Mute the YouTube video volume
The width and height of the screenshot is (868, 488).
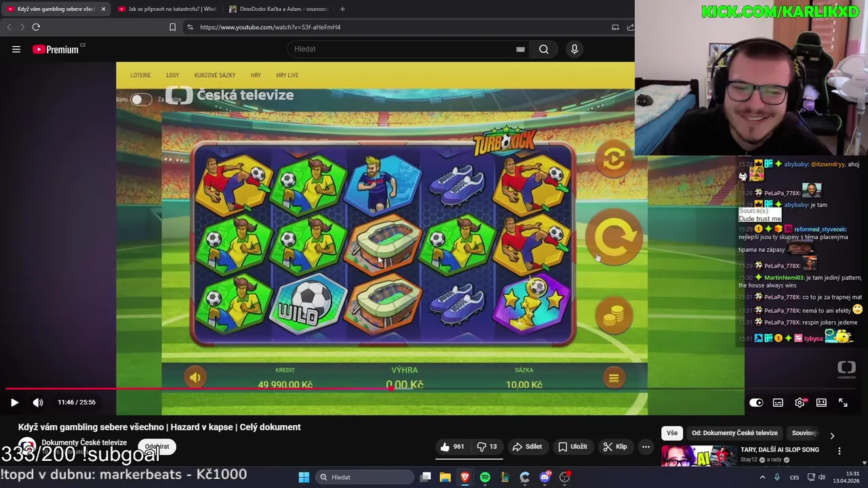38,402
